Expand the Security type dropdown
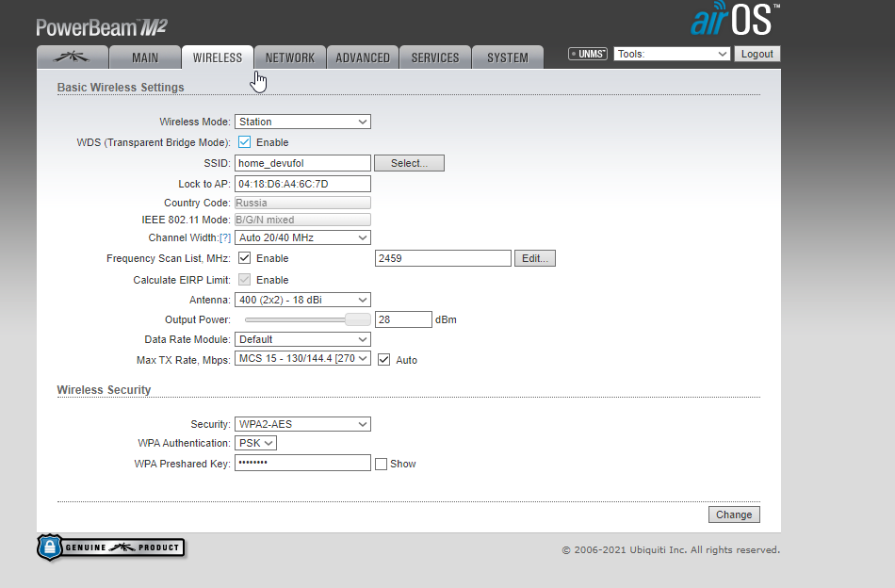The image size is (895, 588). coord(302,424)
